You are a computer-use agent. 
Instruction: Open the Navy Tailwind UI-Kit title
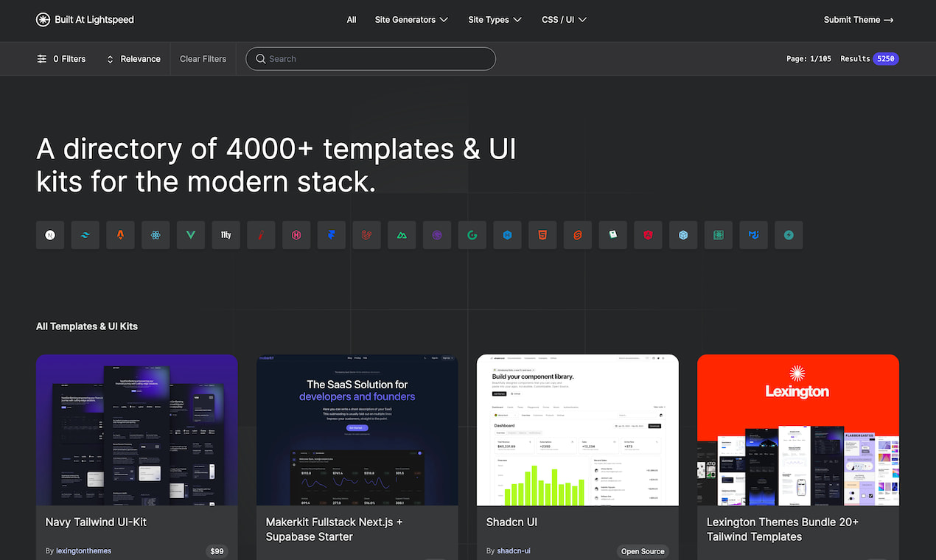coord(96,522)
